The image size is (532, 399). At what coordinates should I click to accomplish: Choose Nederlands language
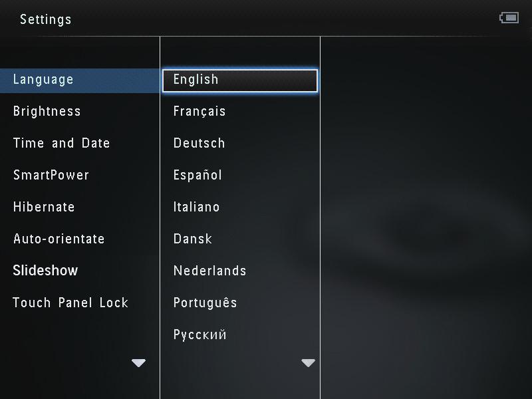point(209,271)
